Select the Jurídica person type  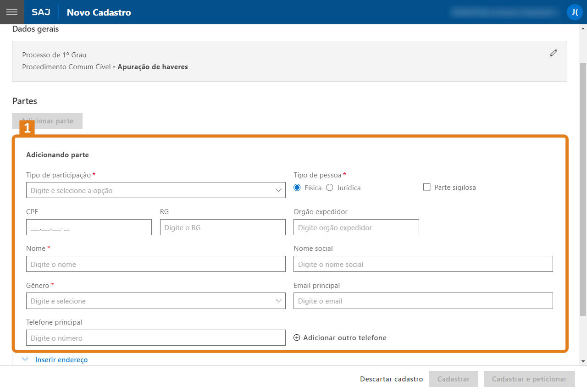[x=329, y=188]
